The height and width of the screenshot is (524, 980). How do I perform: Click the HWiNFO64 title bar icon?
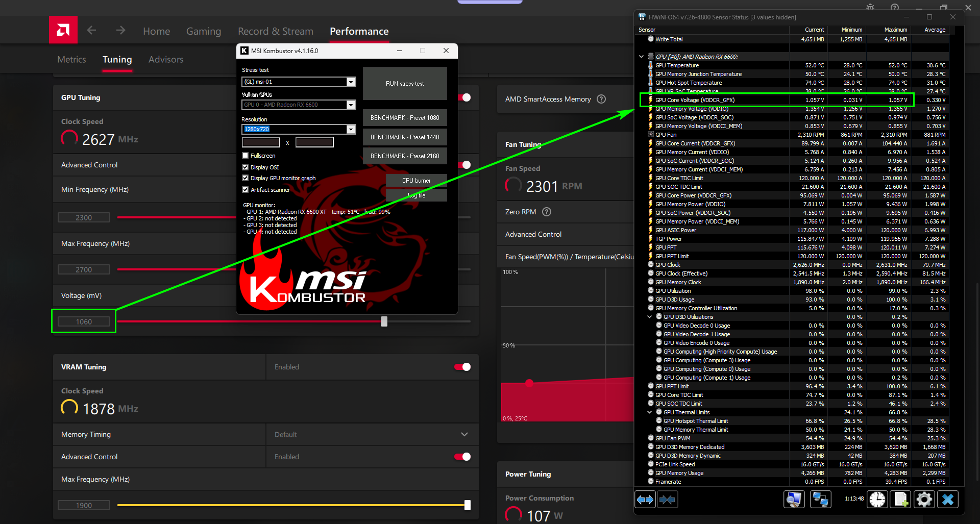pos(642,17)
